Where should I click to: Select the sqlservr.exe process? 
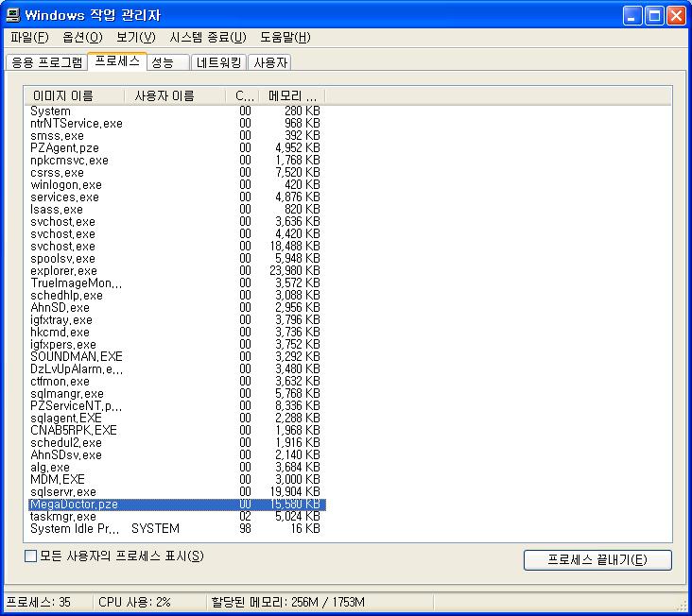click(177, 491)
